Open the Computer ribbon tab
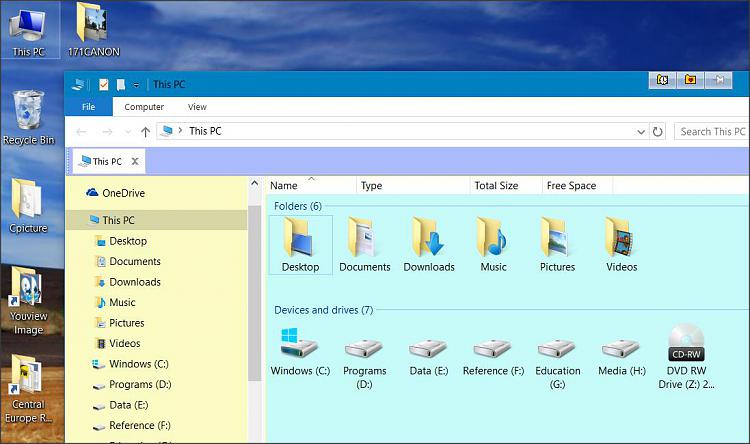The image size is (750, 444). click(144, 107)
